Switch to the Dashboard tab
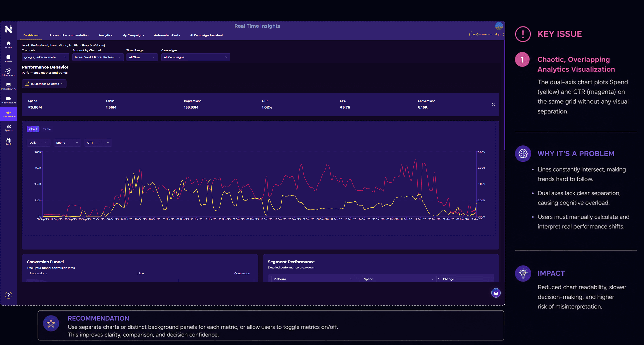The image size is (644, 345). tap(31, 35)
